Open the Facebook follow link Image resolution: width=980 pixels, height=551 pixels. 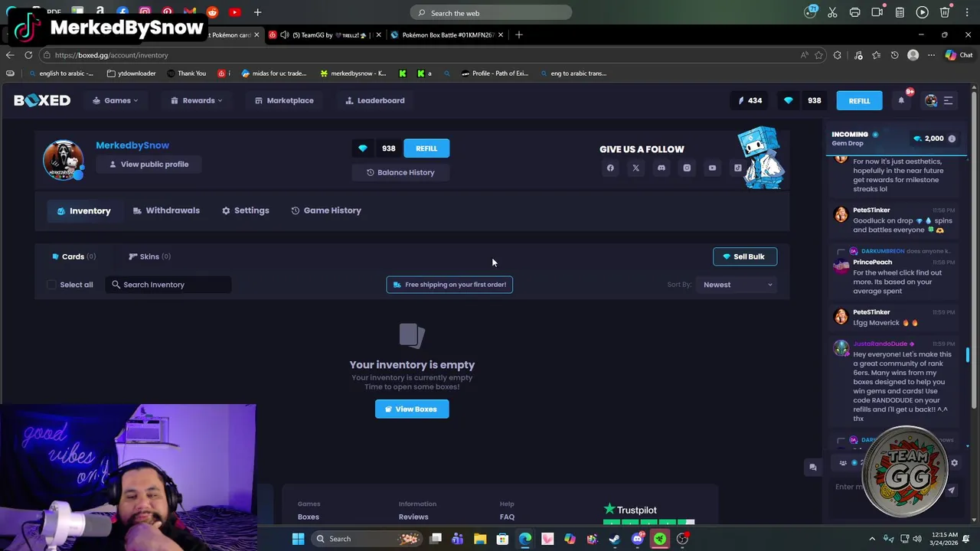[x=610, y=168]
